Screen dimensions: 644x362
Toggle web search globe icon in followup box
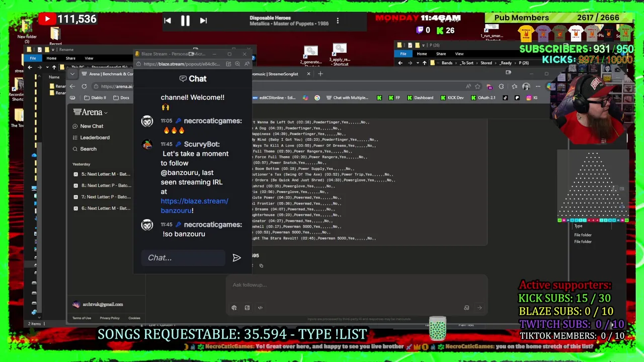234,308
